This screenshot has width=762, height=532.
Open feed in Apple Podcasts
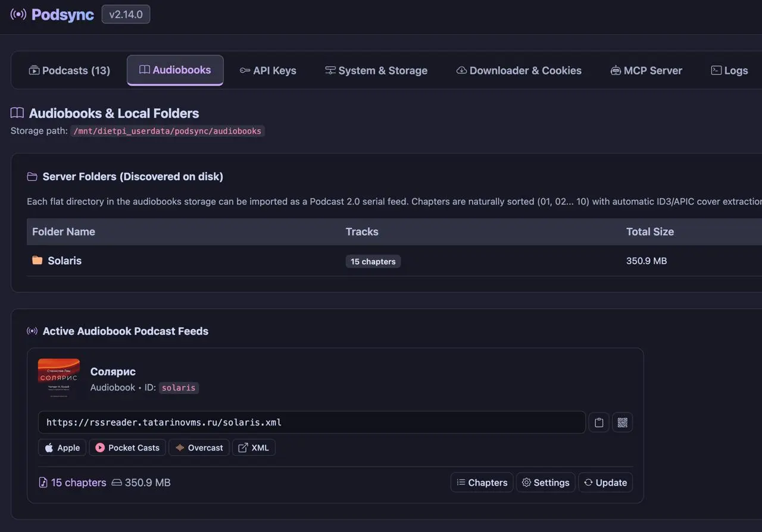[x=63, y=447]
